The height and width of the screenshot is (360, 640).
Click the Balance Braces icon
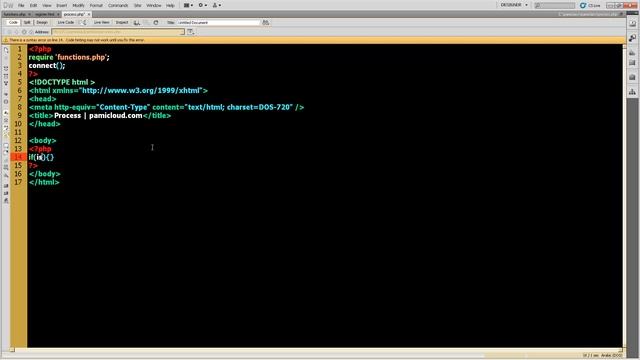click(x=6, y=102)
